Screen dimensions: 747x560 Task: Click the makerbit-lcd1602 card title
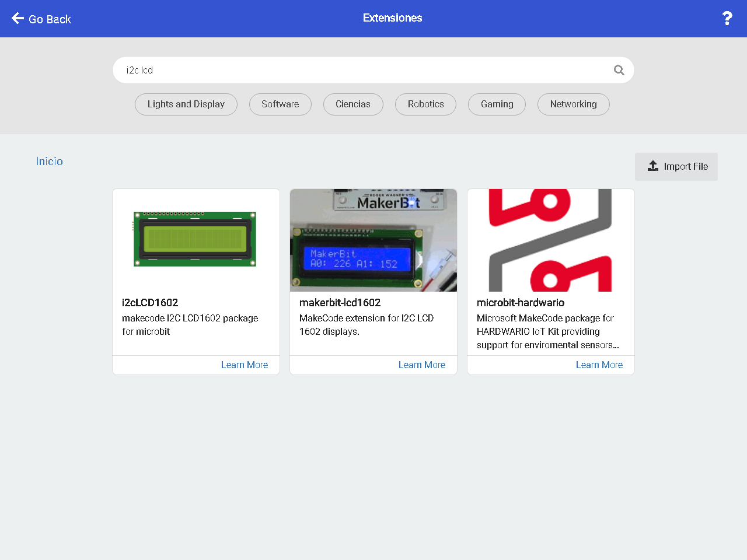(x=340, y=303)
